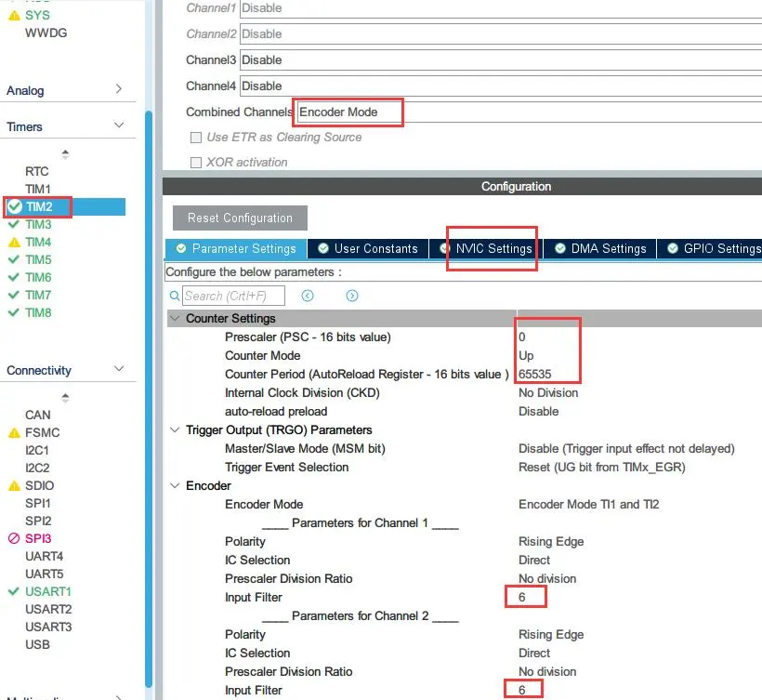
Task: Click the warning icon beside TIM4
Action: coord(14,243)
